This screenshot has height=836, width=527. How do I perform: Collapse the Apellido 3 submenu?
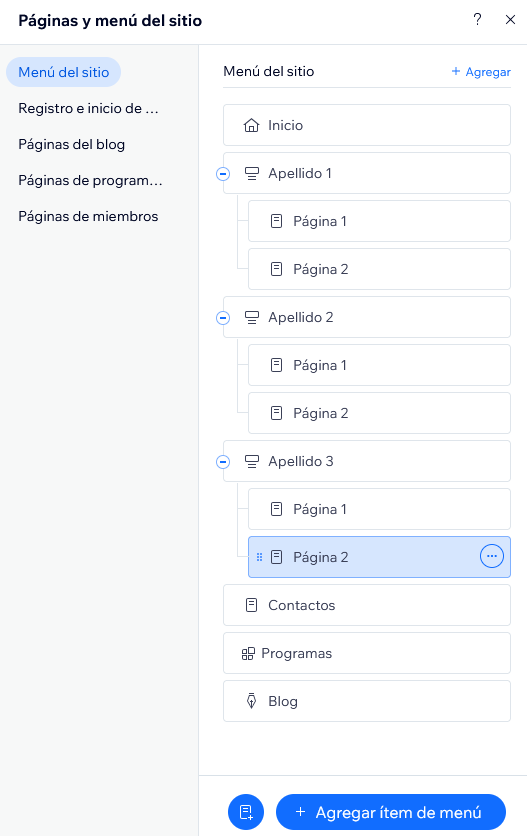[x=223, y=462]
